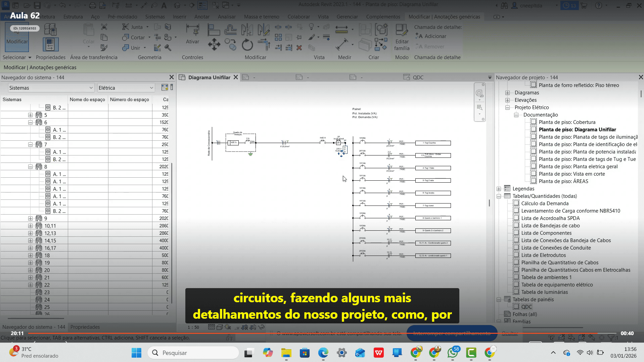Click the Edit Family (Editar família) button

coord(402,37)
